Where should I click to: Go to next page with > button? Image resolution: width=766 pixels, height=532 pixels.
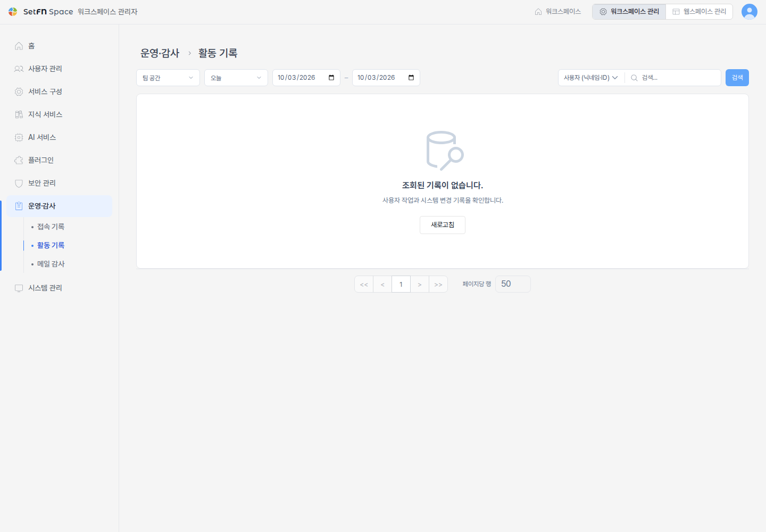(420, 284)
